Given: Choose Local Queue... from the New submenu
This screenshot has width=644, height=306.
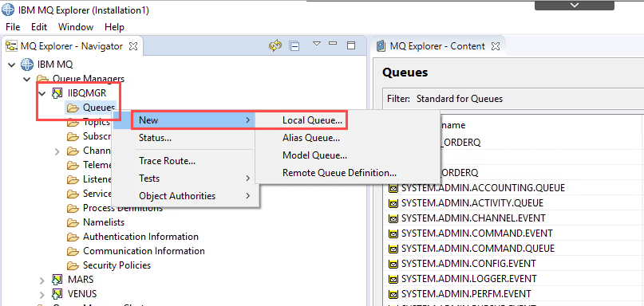Looking at the screenshot, I should point(312,120).
